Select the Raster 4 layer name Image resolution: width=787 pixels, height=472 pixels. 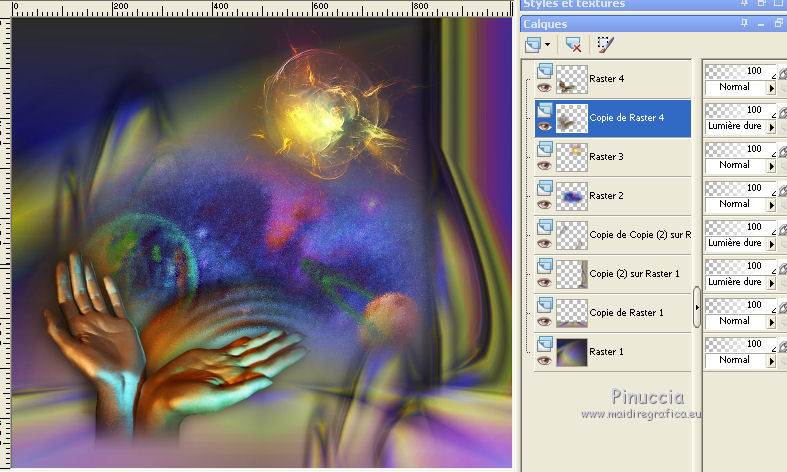pyautogui.click(x=606, y=79)
